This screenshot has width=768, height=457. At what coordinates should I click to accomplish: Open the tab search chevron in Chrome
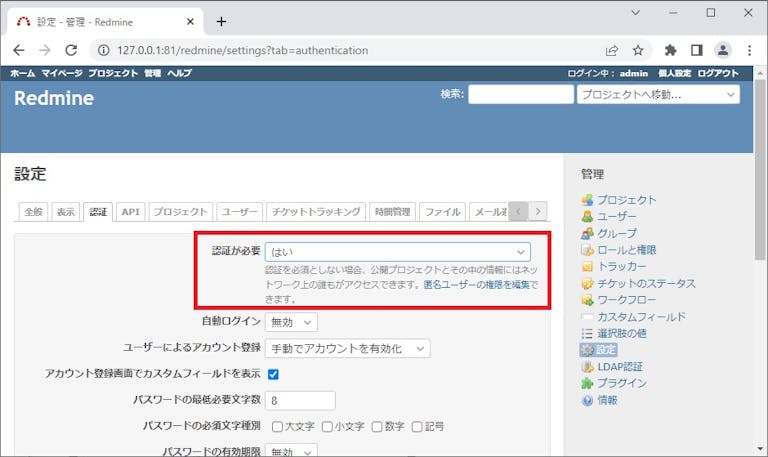[x=636, y=13]
